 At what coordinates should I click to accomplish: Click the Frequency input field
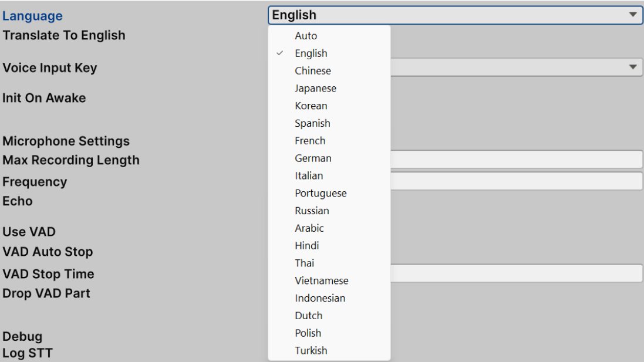point(517,181)
